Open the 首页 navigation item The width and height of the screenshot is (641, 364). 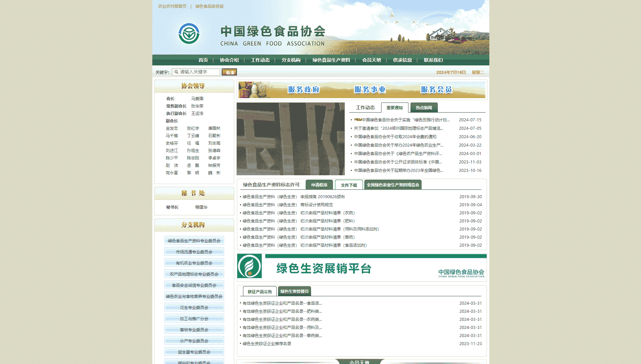[203, 60]
